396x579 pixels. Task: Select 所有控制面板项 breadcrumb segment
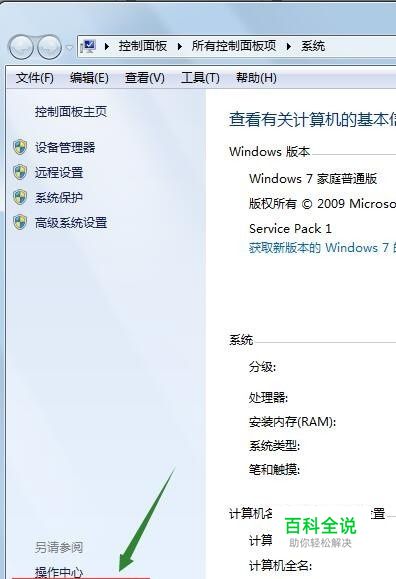(234, 46)
